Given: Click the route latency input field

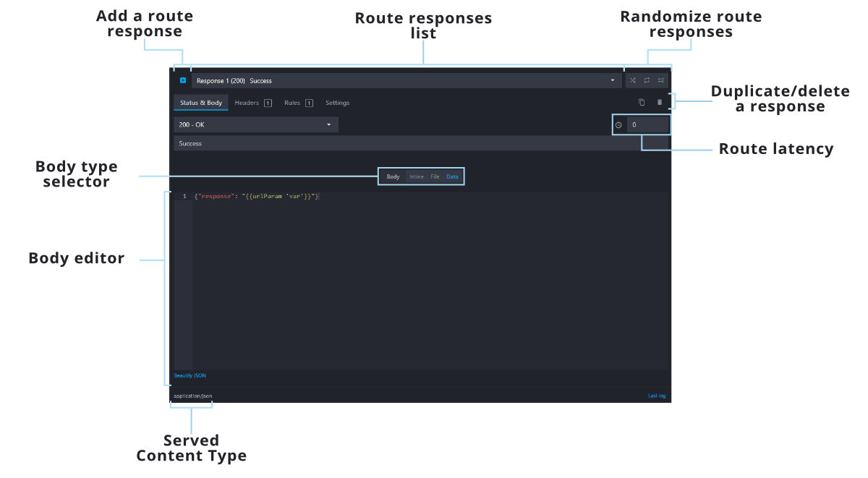Looking at the screenshot, I should click(x=648, y=125).
